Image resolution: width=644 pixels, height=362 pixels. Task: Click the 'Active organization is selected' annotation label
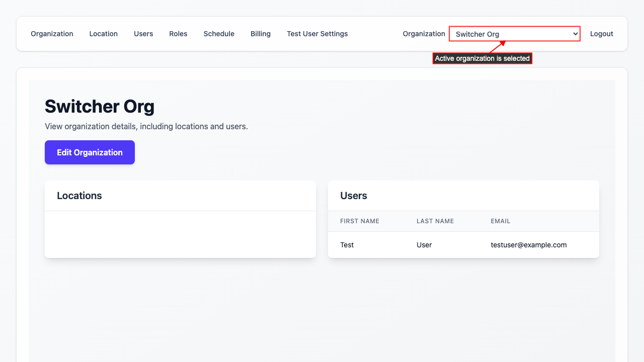(482, 58)
